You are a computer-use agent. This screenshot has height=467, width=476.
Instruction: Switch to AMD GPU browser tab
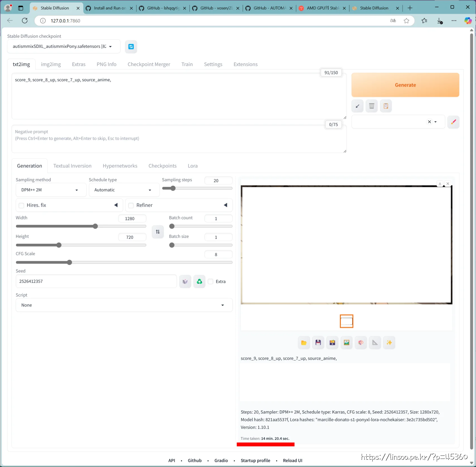323,8
